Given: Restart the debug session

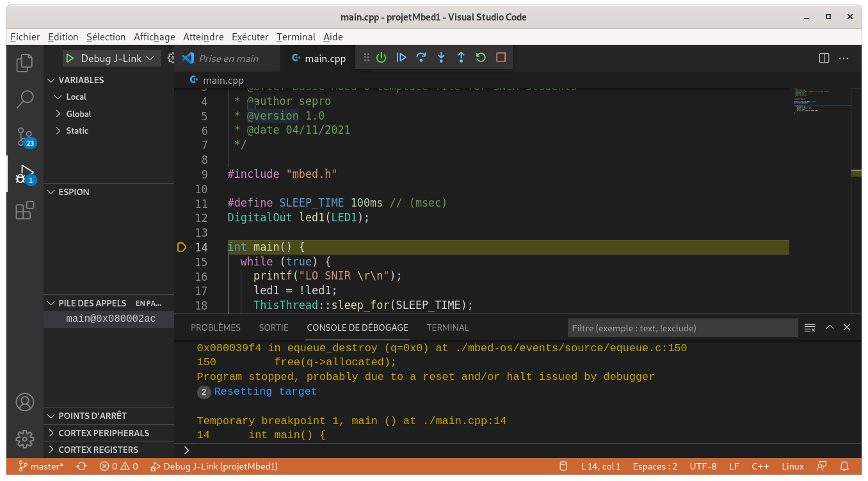Looking at the screenshot, I should (481, 58).
